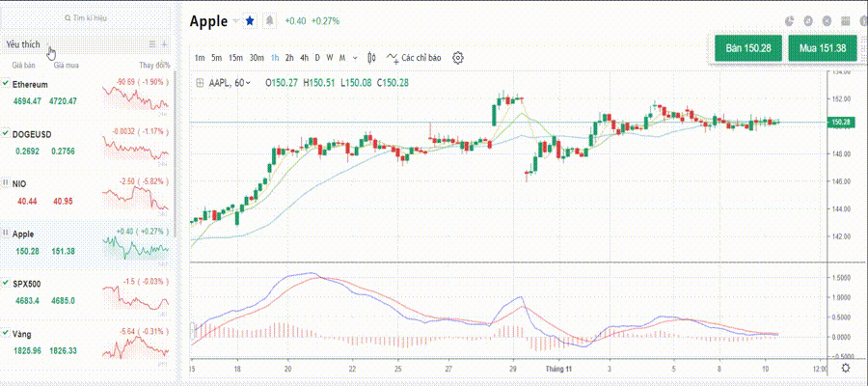Toggle the DOGEUSD checkbox
The image size is (868, 386).
point(6,133)
